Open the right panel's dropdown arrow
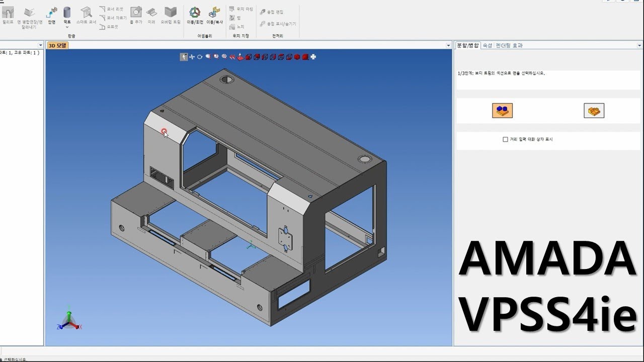 point(639,45)
